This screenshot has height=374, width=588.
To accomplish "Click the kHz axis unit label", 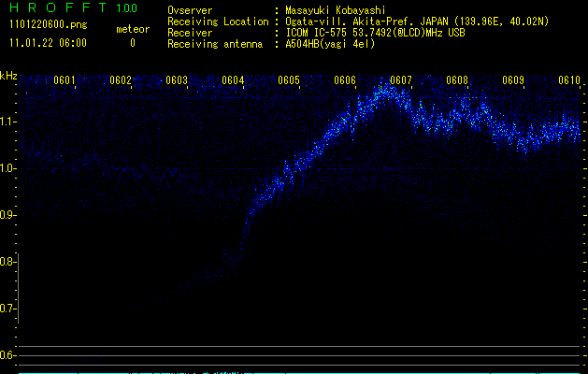I will (8, 76).
